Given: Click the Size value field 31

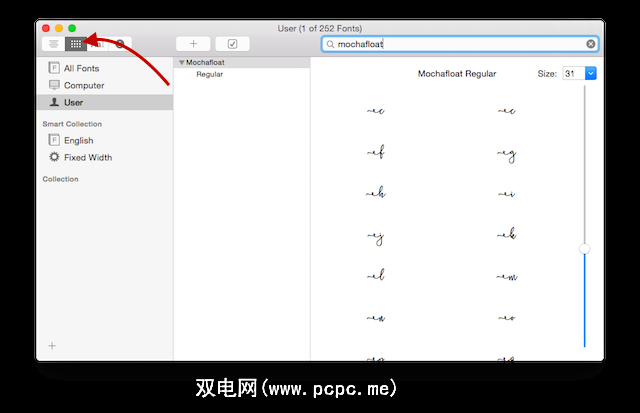Looking at the screenshot, I should (x=573, y=73).
